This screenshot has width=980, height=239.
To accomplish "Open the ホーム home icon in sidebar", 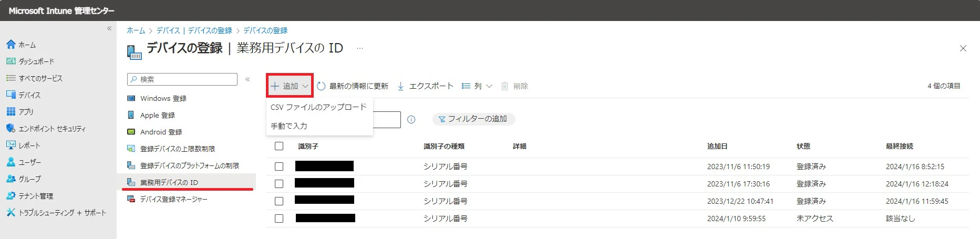I will [11, 45].
